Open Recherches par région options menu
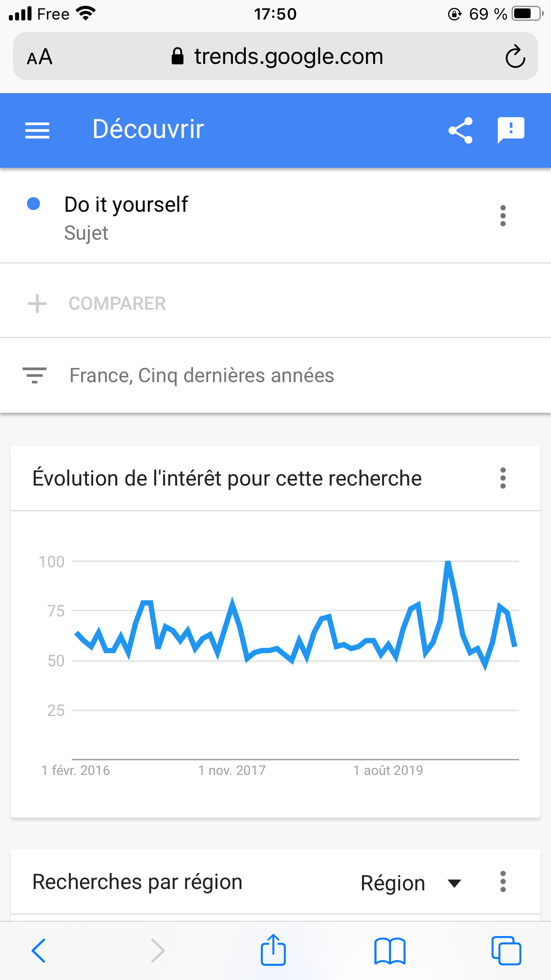The width and height of the screenshot is (551, 980). (x=503, y=881)
